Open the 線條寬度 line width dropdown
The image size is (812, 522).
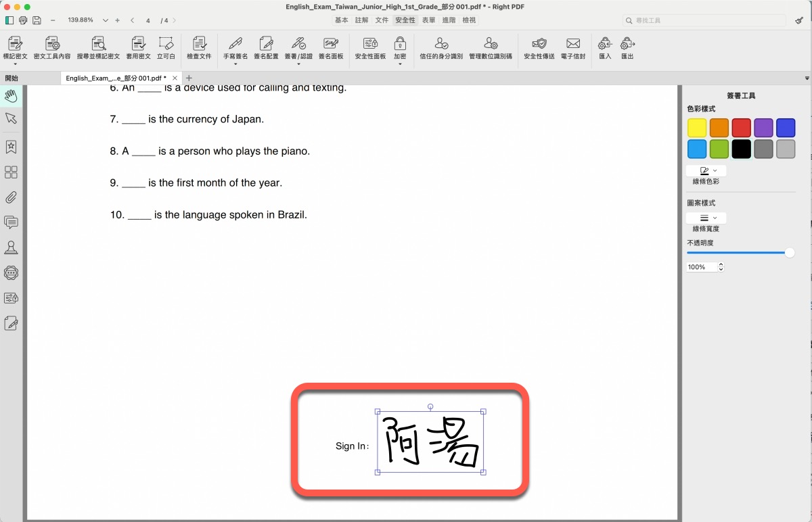pyautogui.click(x=706, y=218)
